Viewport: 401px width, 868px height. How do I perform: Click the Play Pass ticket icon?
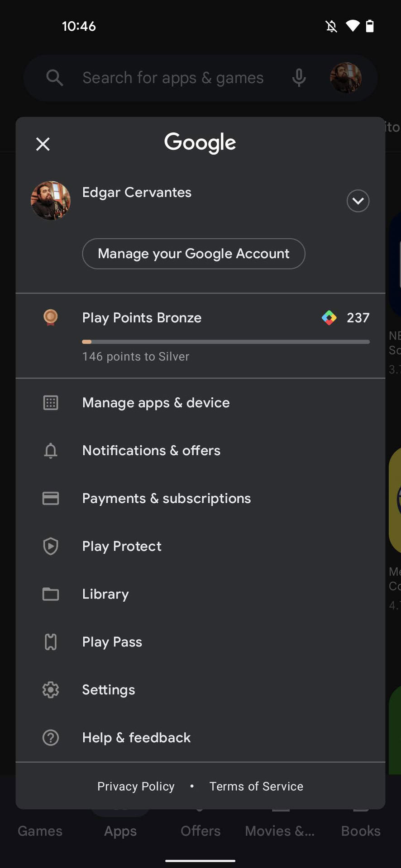point(51,642)
